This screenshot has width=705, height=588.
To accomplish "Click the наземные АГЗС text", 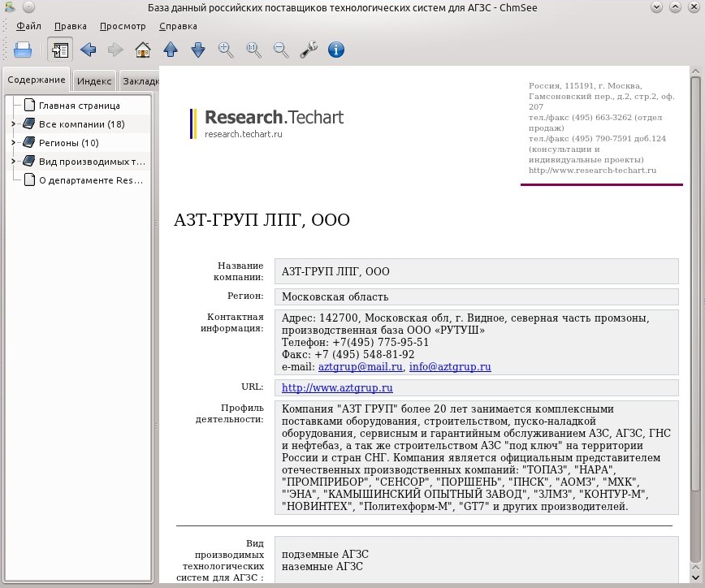I will click(x=322, y=566).
